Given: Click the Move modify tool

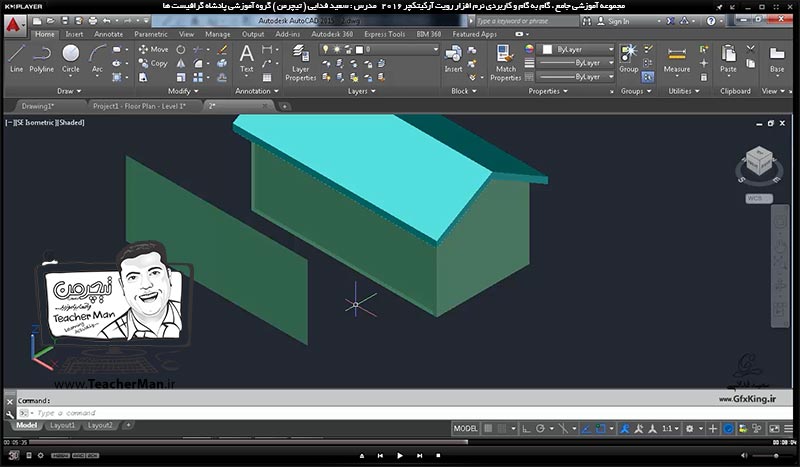Looking at the screenshot, I should pos(153,50).
